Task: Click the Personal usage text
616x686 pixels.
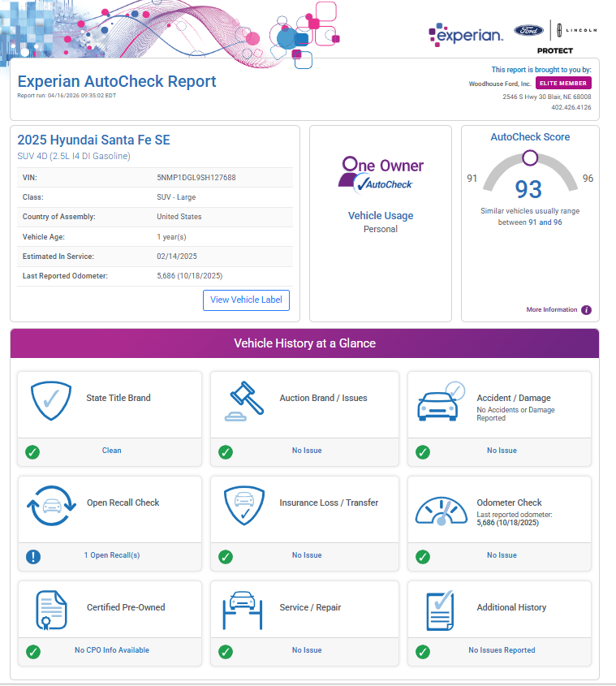Action: click(381, 229)
